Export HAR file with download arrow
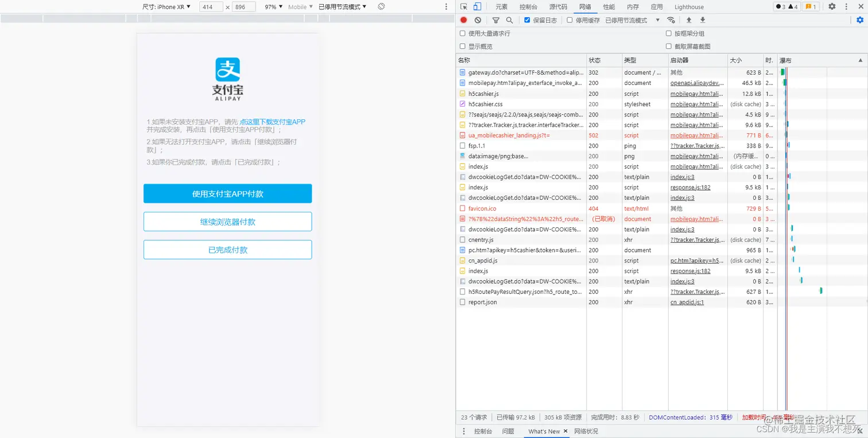This screenshot has height=438, width=868. [703, 20]
